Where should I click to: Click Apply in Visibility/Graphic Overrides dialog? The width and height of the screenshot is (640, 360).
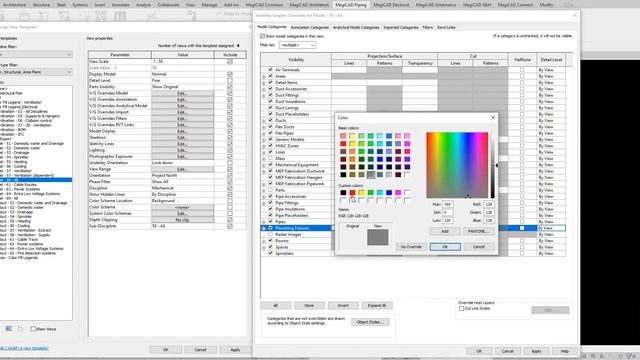pos(536,351)
